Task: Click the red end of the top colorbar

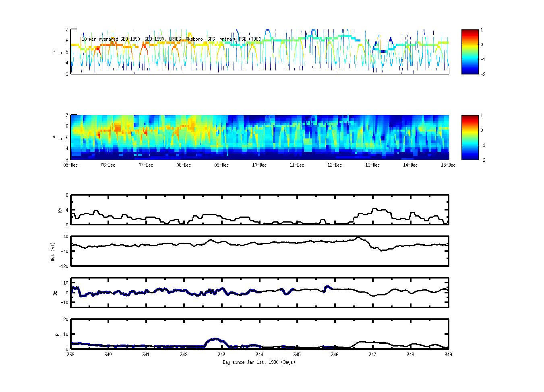Action: pyautogui.click(x=470, y=32)
